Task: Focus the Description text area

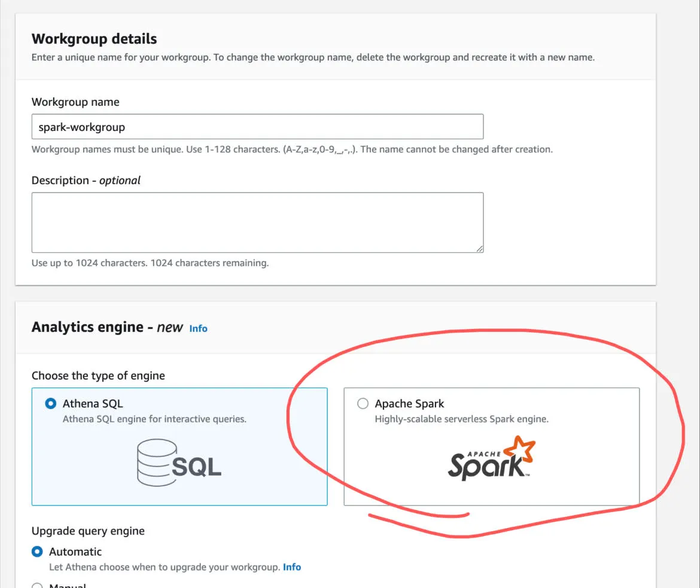Action: [x=257, y=222]
